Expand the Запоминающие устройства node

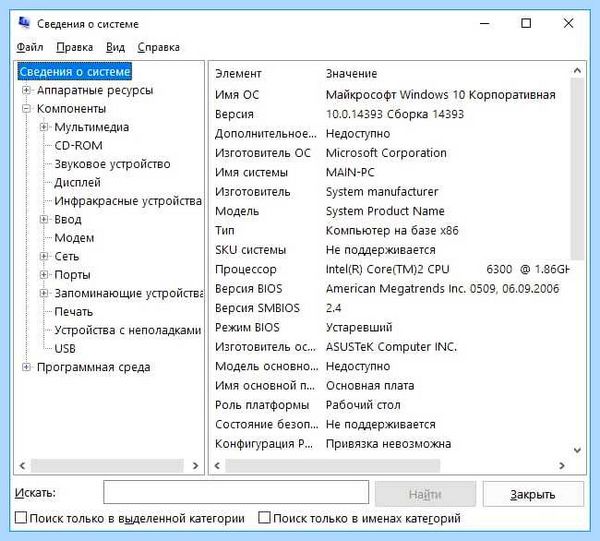click(x=44, y=293)
